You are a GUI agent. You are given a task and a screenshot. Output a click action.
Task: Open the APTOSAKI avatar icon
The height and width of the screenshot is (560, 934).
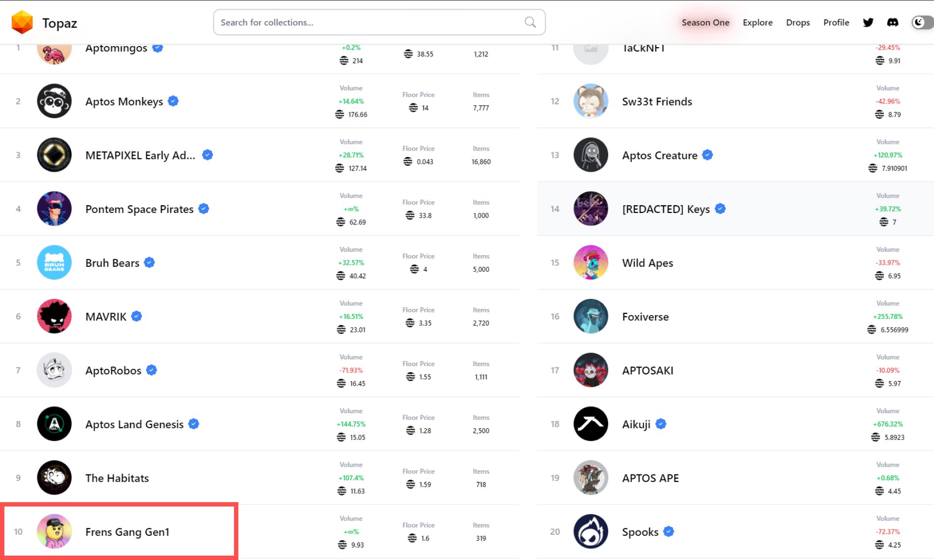(591, 370)
